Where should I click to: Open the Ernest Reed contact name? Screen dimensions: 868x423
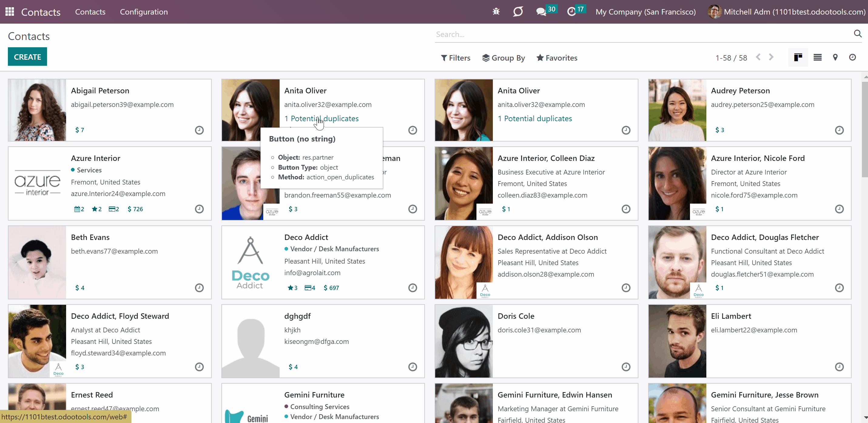[x=92, y=395]
